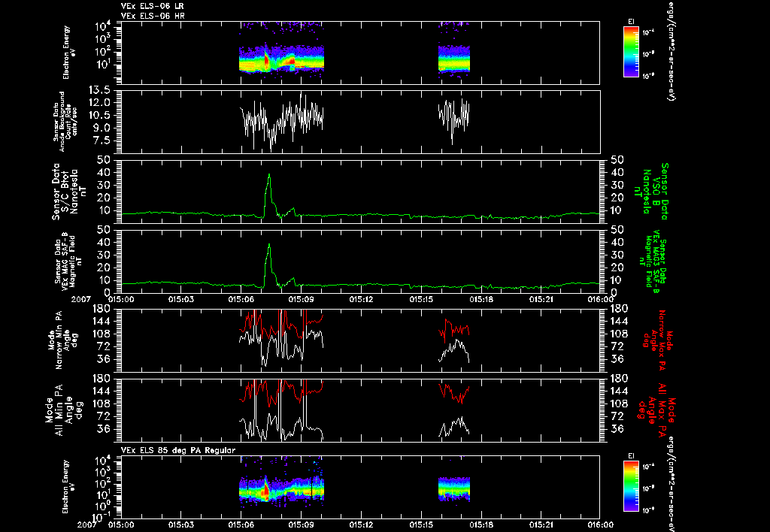
Task: Click 015:21 on the bottom time axis
Action: (x=541, y=524)
